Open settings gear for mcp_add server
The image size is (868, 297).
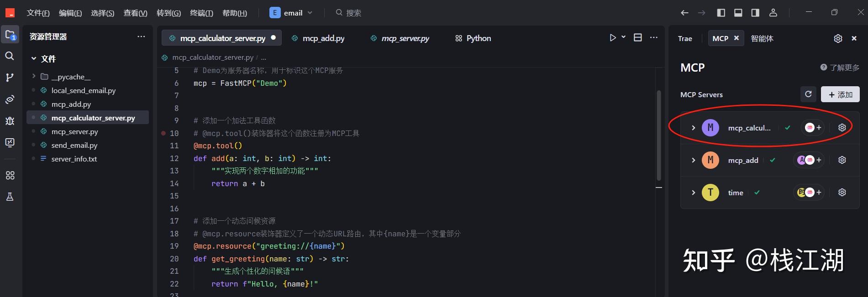[842, 160]
